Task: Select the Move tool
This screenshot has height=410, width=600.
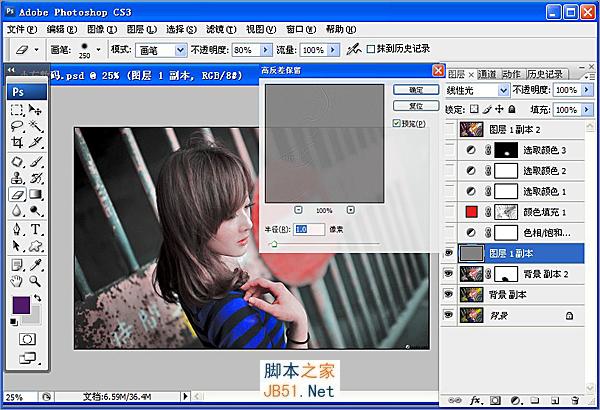Action: pos(36,111)
